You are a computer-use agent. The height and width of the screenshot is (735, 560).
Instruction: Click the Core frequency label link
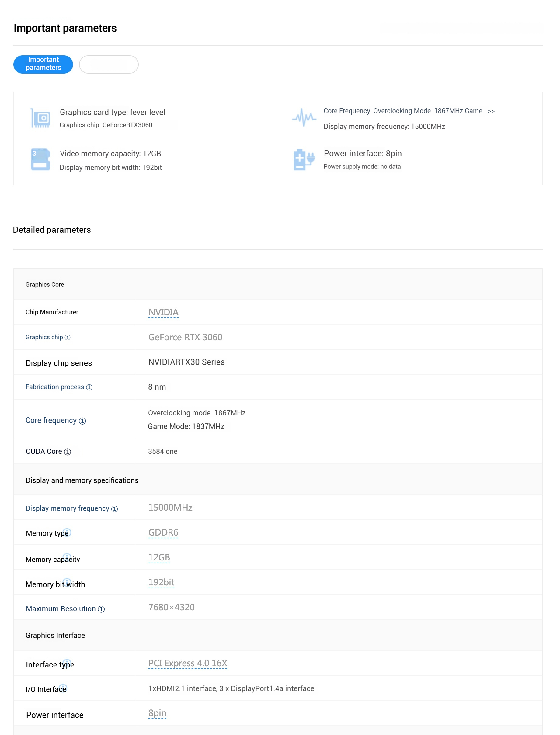(x=51, y=421)
